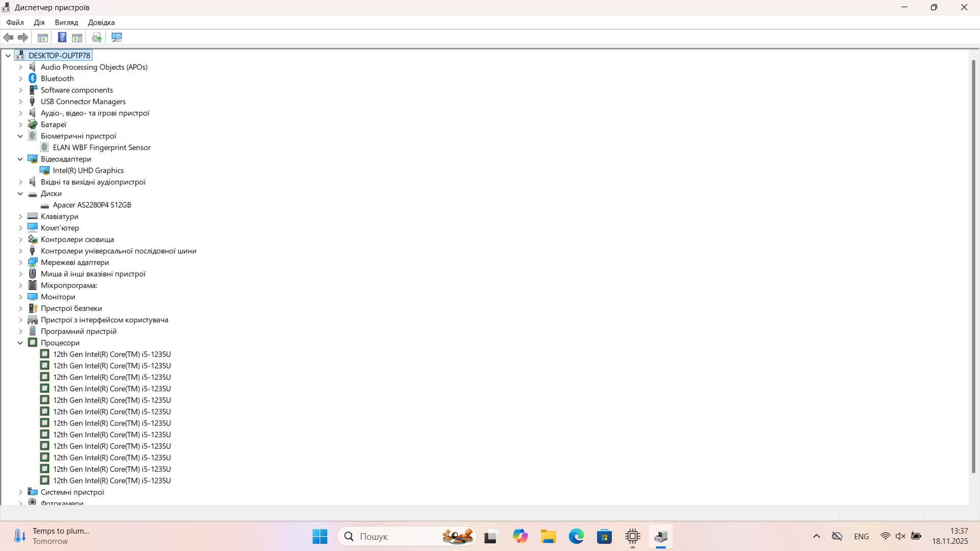This screenshot has width=980, height=551.
Task: Expand the Мережеві адаптери category
Action: [x=20, y=262]
